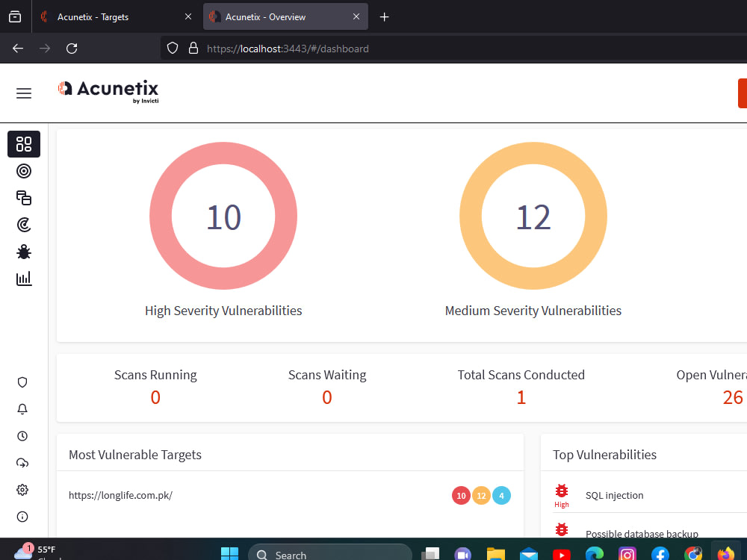Open the Discovery icon below Scans
The width and height of the screenshot is (747, 560).
tap(23, 224)
